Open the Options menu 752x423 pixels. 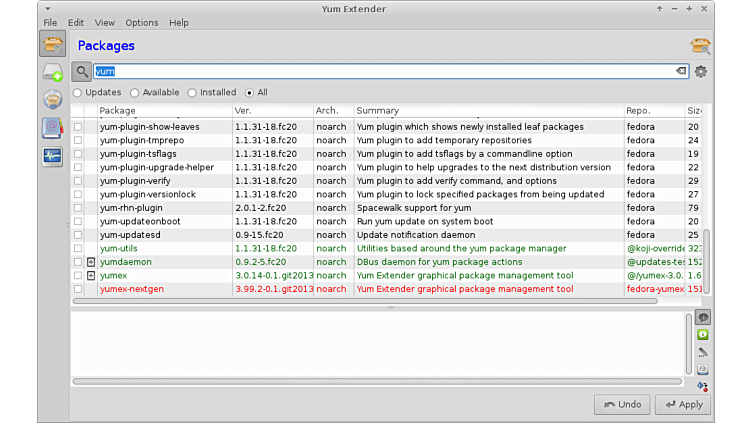pyautogui.click(x=141, y=23)
